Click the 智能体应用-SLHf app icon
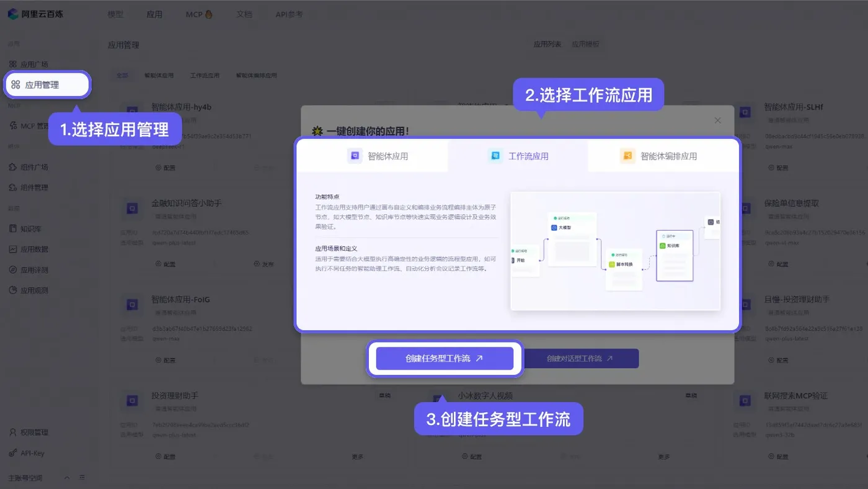Screen dimensions: 868x489 [744, 113]
